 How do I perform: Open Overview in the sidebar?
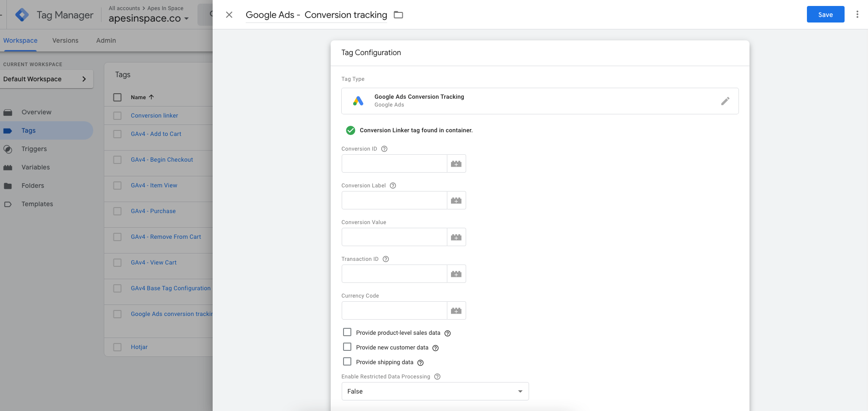point(36,112)
